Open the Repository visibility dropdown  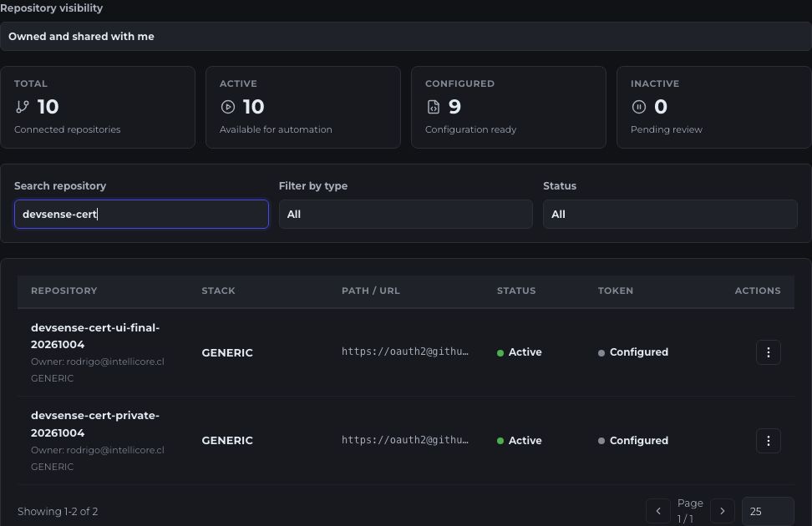click(406, 36)
